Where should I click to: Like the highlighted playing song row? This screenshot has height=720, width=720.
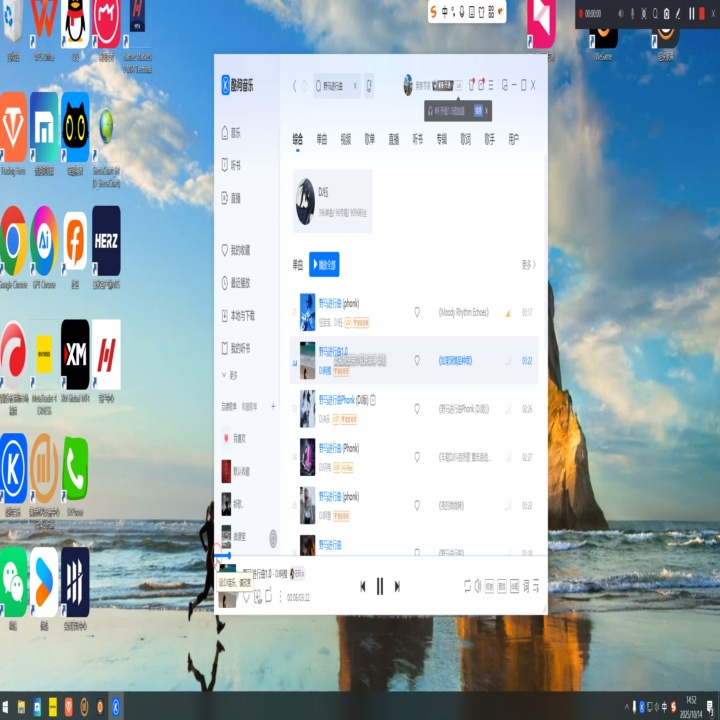pyautogui.click(x=417, y=361)
